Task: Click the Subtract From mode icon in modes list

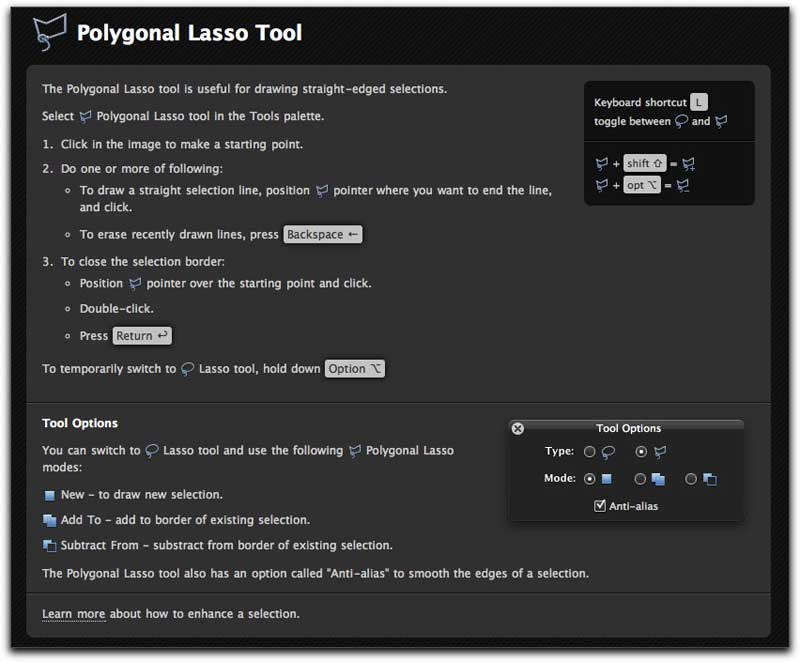Action: click(x=49, y=546)
